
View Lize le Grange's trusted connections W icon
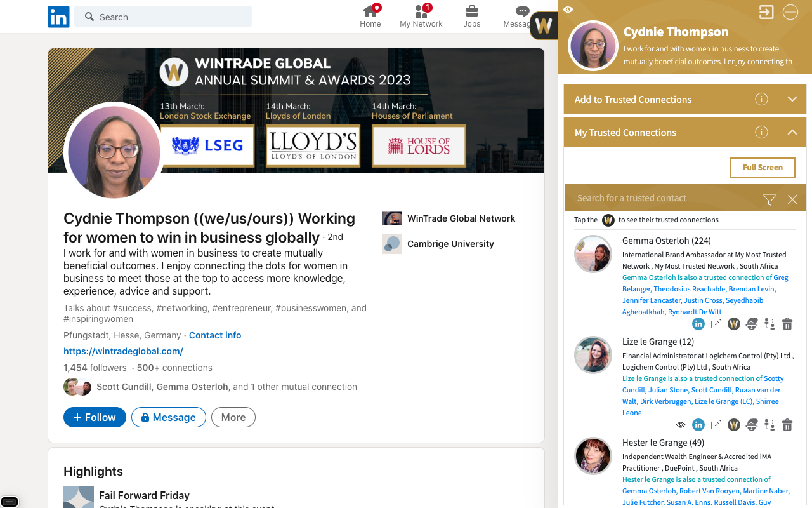coord(734,425)
